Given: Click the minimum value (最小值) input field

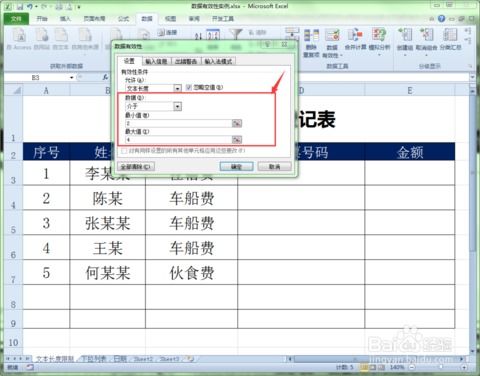Looking at the screenshot, I should pos(178,124).
